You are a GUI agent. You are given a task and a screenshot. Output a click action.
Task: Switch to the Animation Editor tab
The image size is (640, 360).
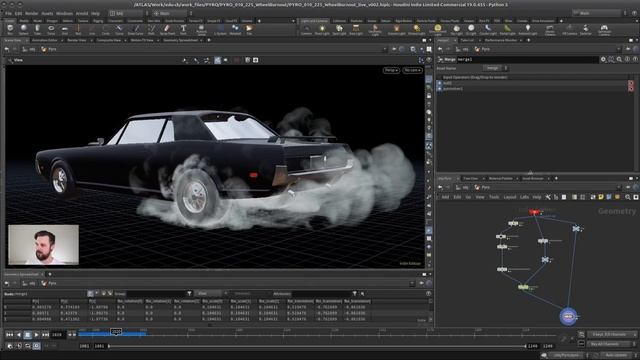click(44, 40)
